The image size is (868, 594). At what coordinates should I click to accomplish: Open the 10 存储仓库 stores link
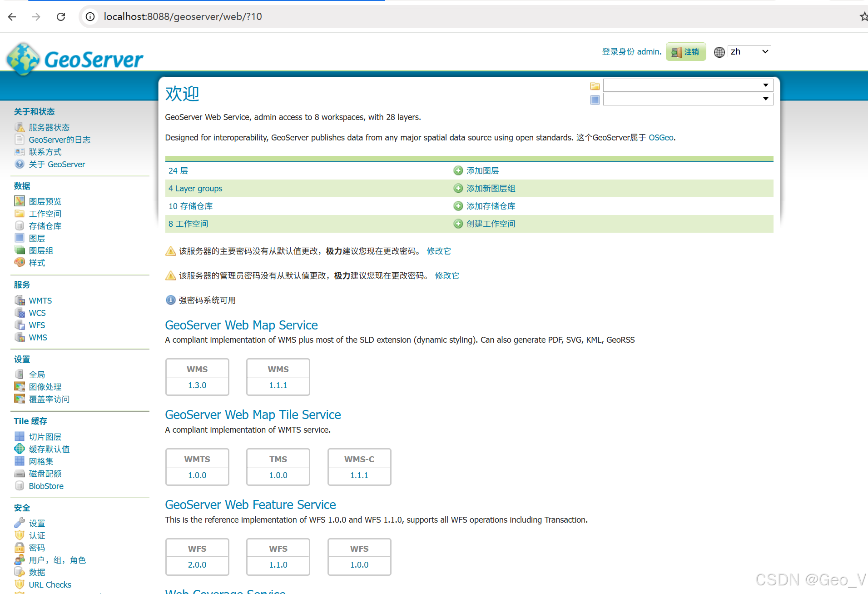pos(190,206)
